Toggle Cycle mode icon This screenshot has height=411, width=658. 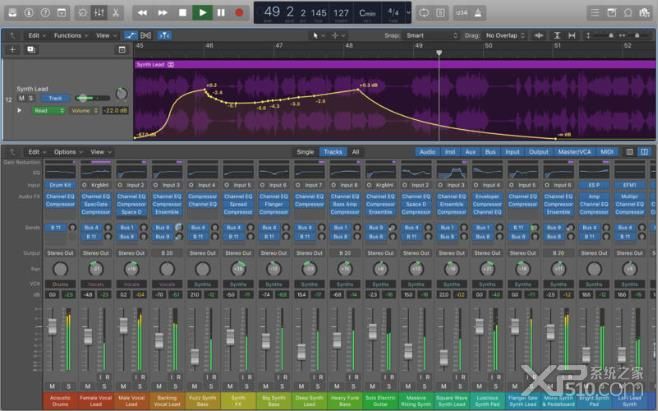(x=424, y=13)
